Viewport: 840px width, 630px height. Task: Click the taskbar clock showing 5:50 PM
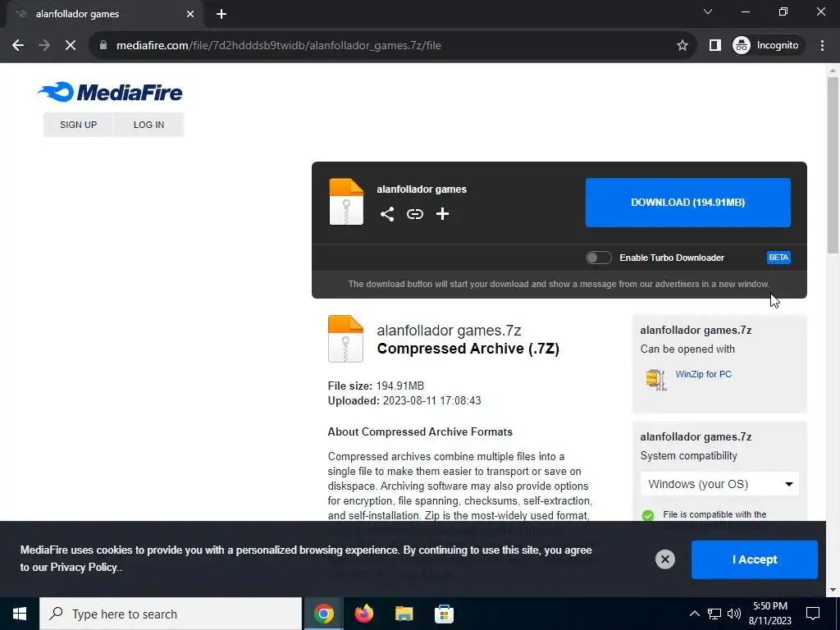click(769, 614)
